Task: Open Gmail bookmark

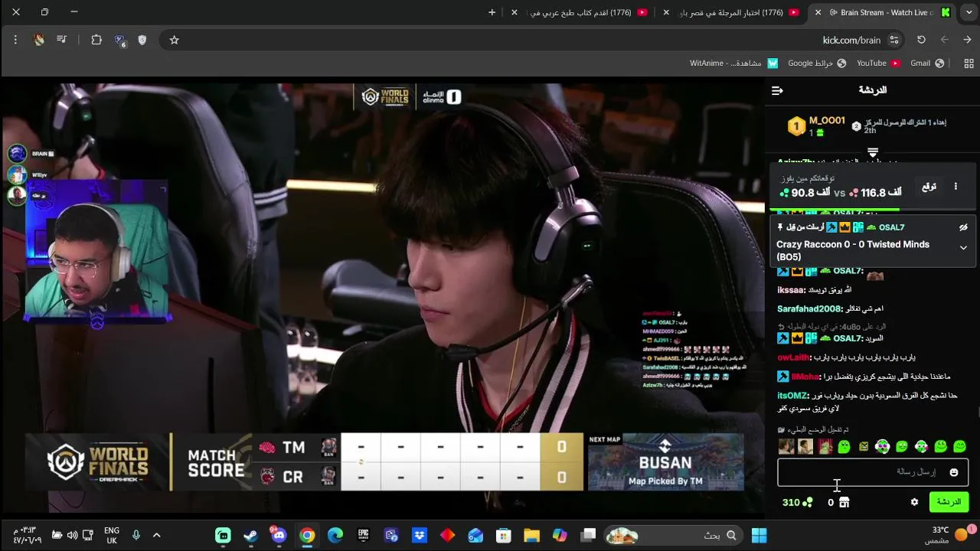Action: coord(927,64)
